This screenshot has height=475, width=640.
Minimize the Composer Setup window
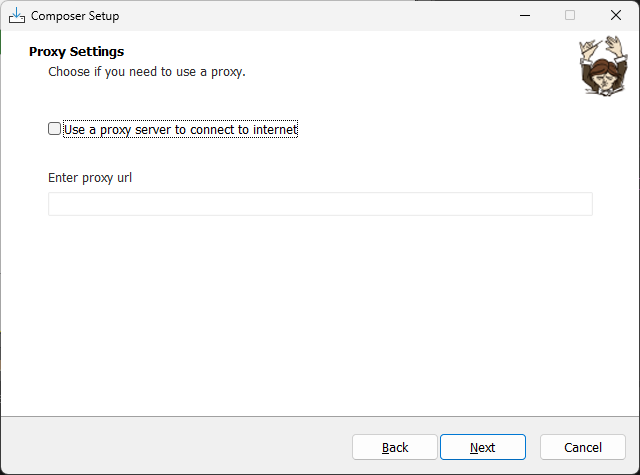[x=525, y=16]
